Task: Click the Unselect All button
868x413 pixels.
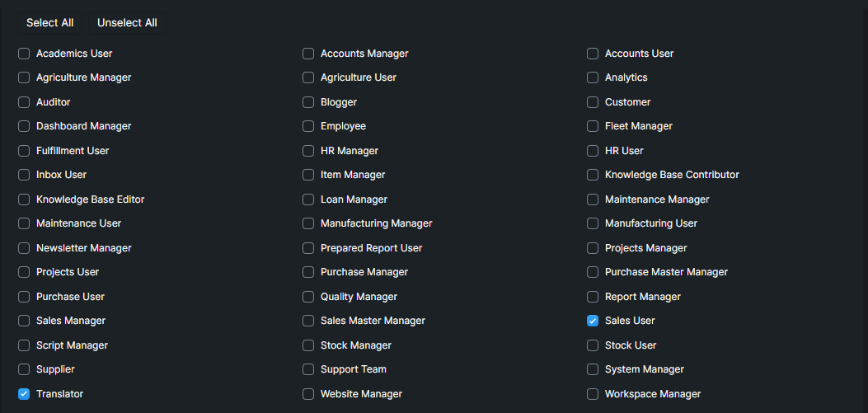Action: [x=127, y=23]
